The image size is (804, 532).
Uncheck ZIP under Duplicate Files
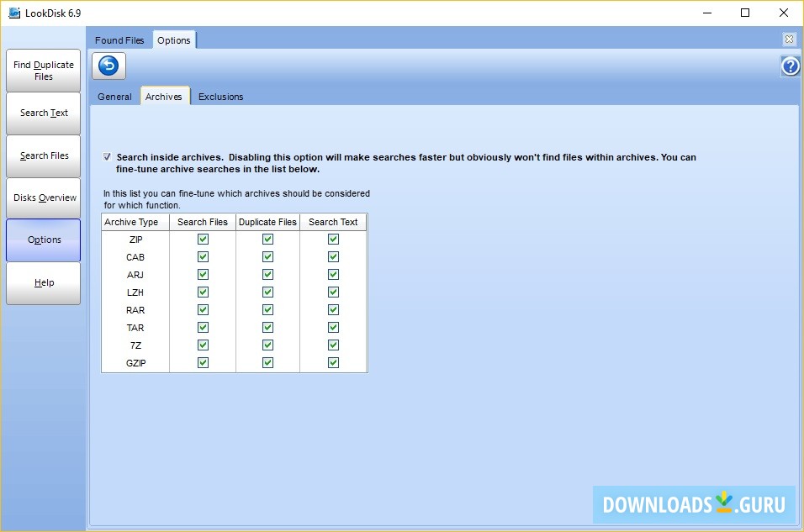[267, 240]
